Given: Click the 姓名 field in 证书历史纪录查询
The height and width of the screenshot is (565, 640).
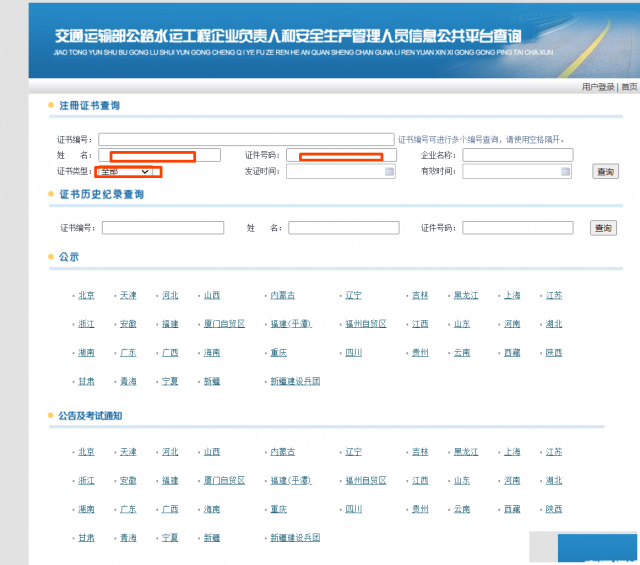Looking at the screenshot, I should (343, 228).
